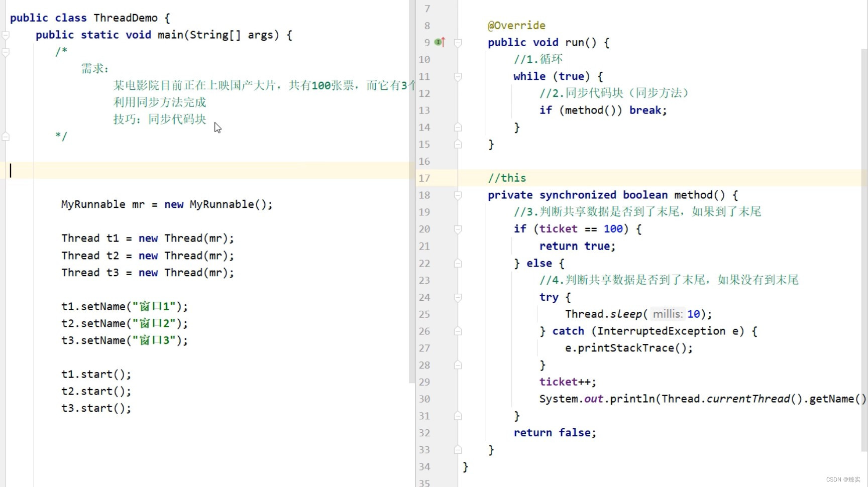Click the t3.setName("窗口3") line
The image size is (868, 487).
point(125,341)
